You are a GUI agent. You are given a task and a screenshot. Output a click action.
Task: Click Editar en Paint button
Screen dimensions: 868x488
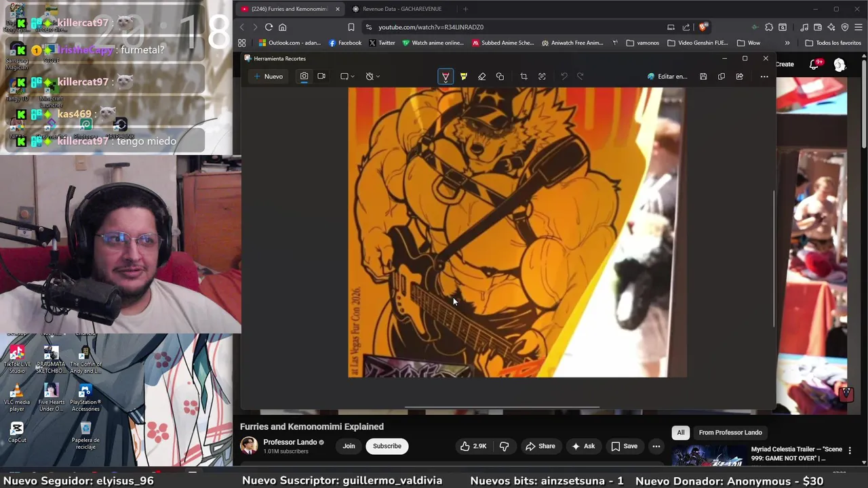tap(667, 77)
